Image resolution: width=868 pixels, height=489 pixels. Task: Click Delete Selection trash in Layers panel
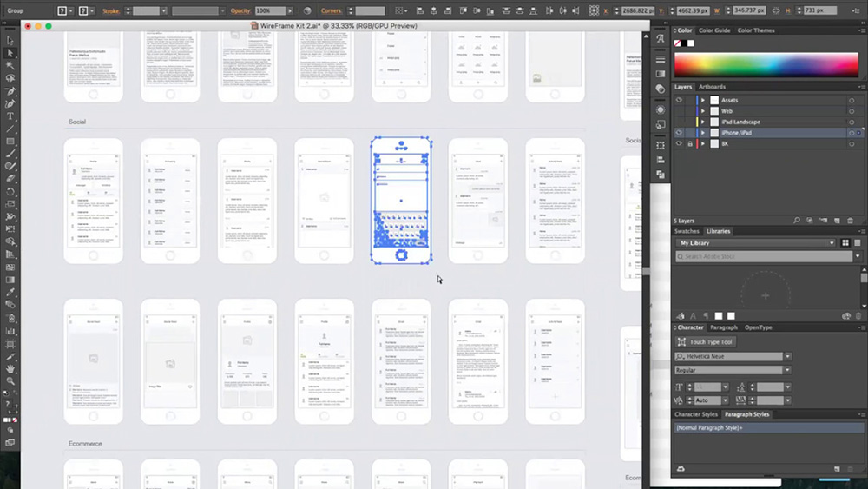pyautogui.click(x=851, y=221)
